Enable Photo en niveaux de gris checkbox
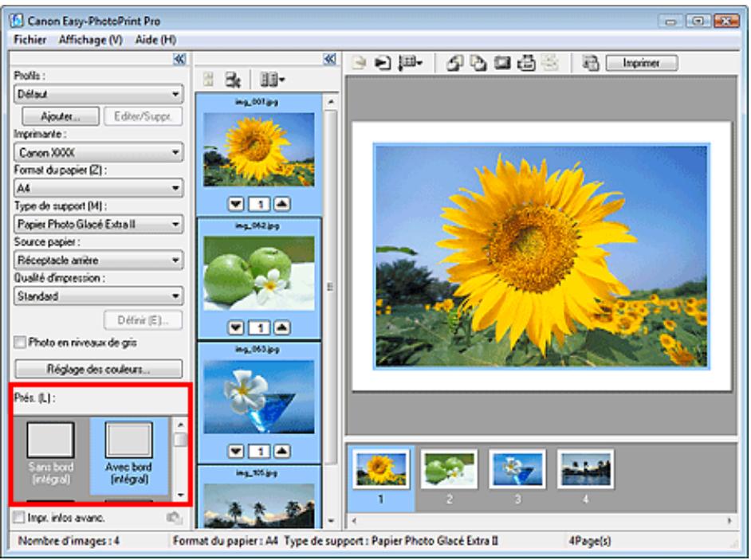Image resolution: width=751 pixels, height=560 pixels. pyautogui.click(x=20, y=343)
